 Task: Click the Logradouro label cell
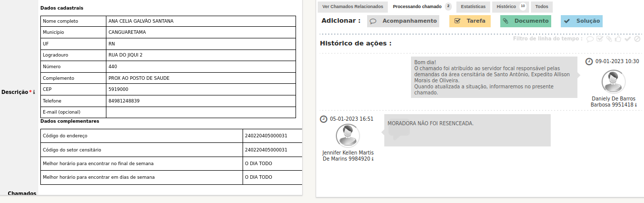coord(73,55)
